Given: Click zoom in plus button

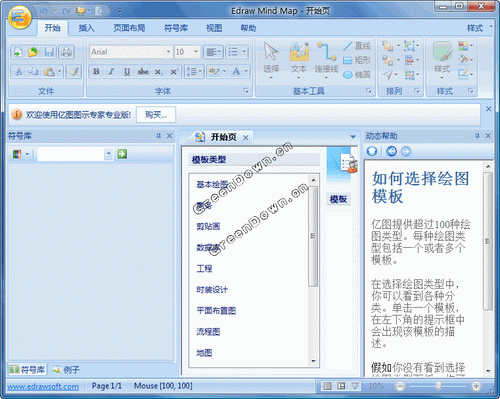Looking at the screenshot, I should [476, 386].
